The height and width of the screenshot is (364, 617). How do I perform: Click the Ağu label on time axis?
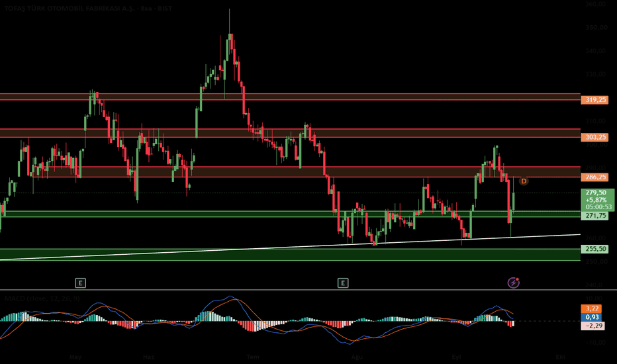pyautogui.click(x=357, y=357)
